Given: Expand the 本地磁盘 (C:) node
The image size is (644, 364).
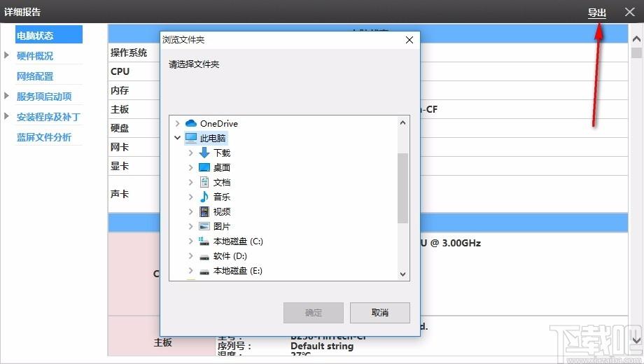Looking at the screenshot, I should [190, 241].
